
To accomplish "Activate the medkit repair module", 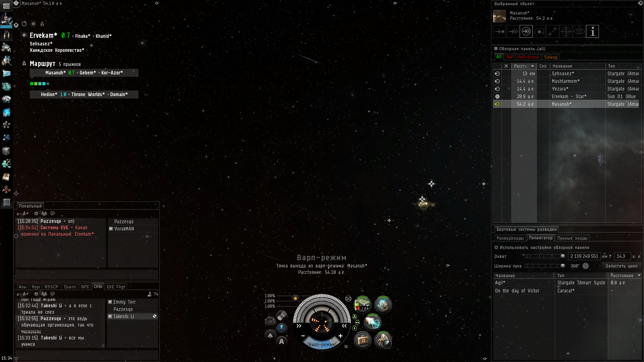I will (362, 340).
